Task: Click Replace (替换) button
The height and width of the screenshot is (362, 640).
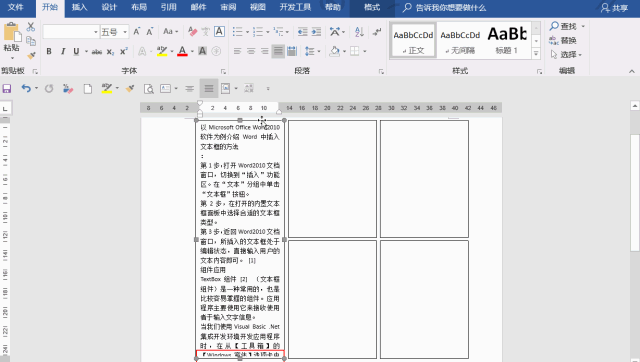Action: pyautogui.click(x=563, y=40)
